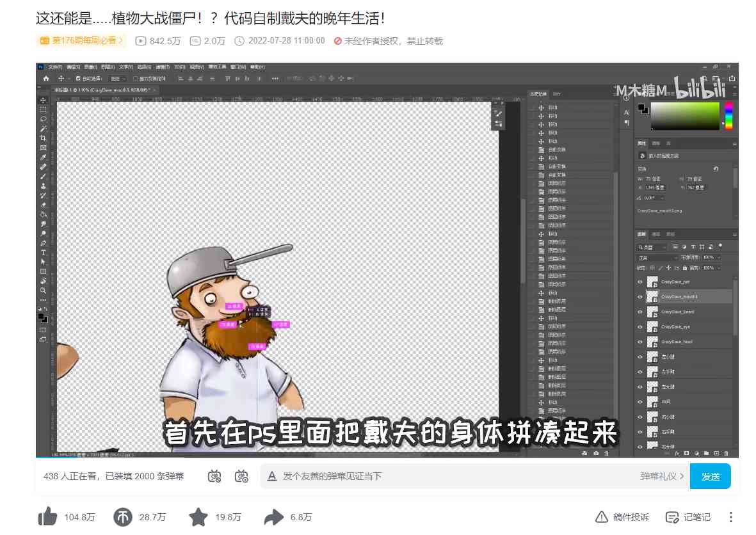Screen dimensions: 756x535
Task: Open the rotation angle dropdown in Properties
Action: [x=663, y=198]
